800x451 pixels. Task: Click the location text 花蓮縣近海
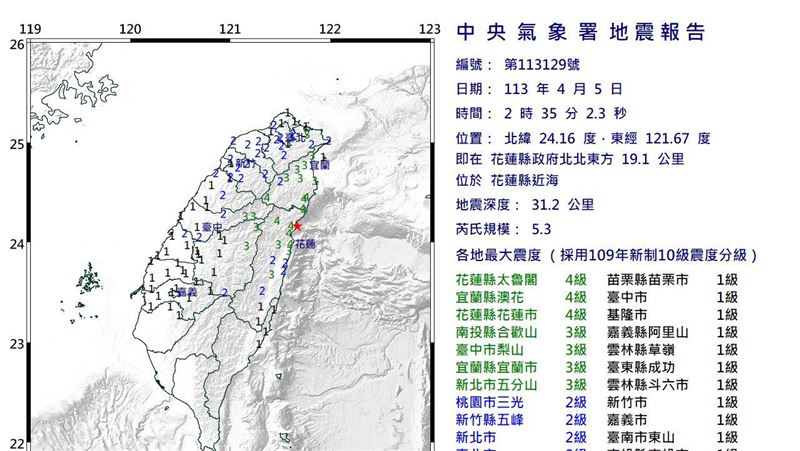click(524, 180)
